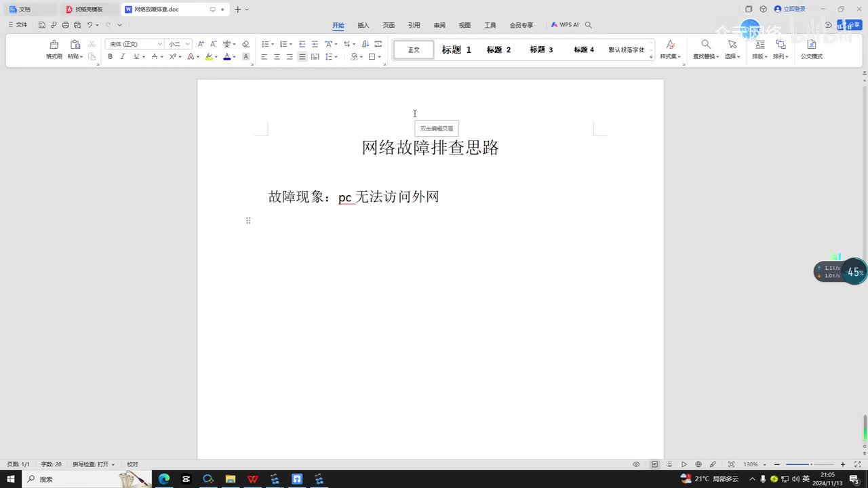This screenshot has width=868, height=488.
Task: Switch to the Review (审阅) ribbon tab
Action: point(439,25)
